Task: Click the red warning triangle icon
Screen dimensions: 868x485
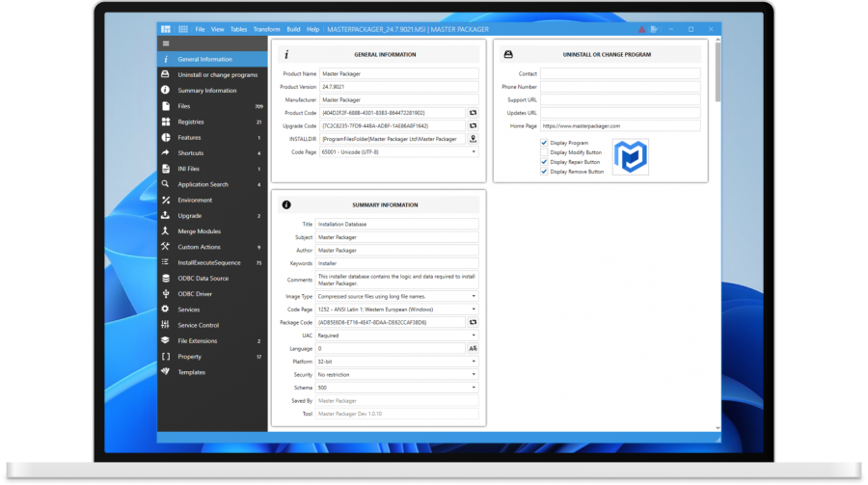Action: 641,29
